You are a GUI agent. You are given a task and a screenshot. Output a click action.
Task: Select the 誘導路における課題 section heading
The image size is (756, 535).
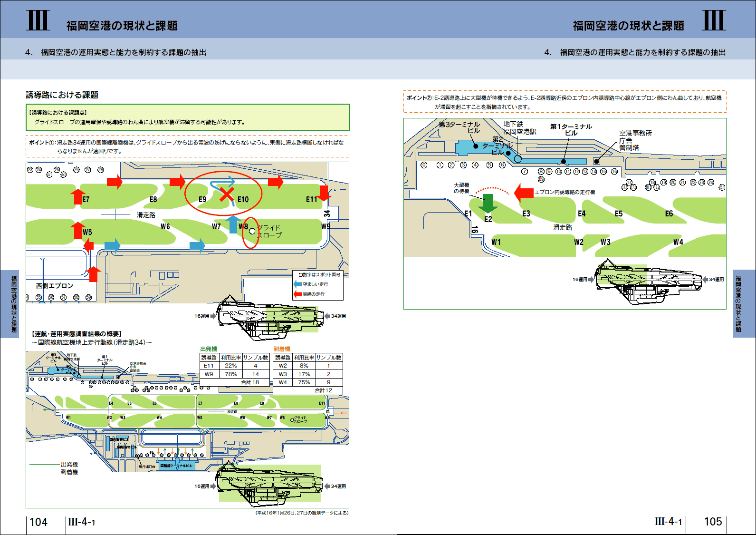[x=62, y=95]
